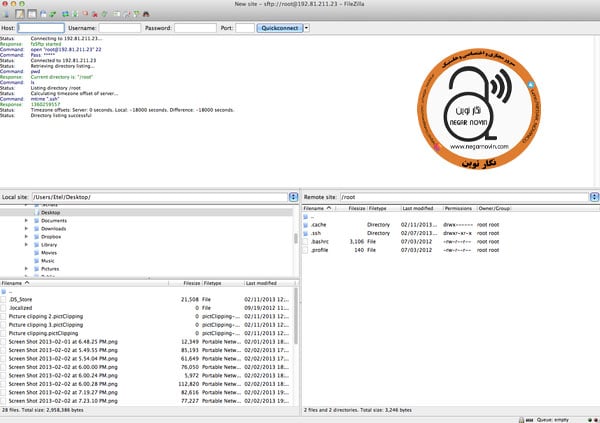Click the .cache remote folder icon

pyautogui.click(x=305, y=225)
